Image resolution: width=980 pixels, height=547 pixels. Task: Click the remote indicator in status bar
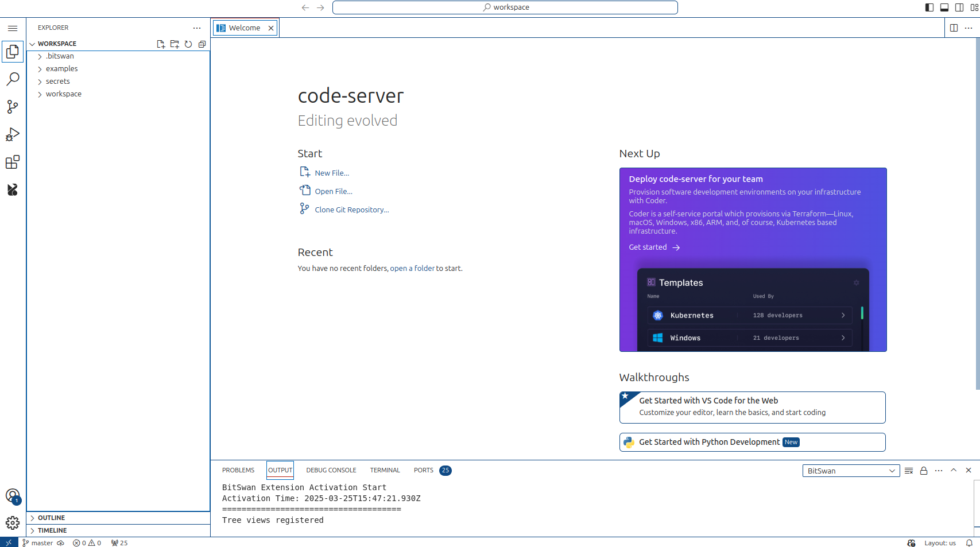click(9, 543)
